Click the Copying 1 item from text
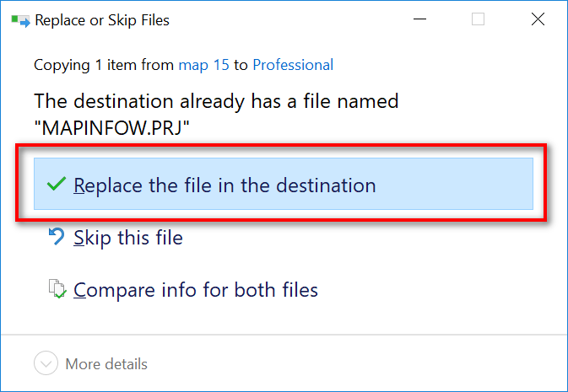 (x=104, y=65)
